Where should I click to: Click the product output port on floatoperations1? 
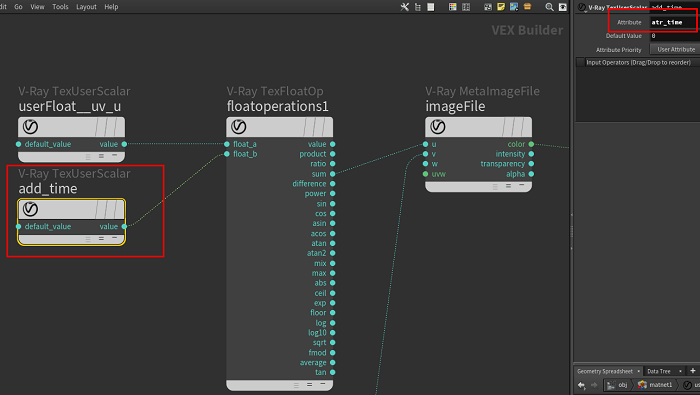click(333, 154)
